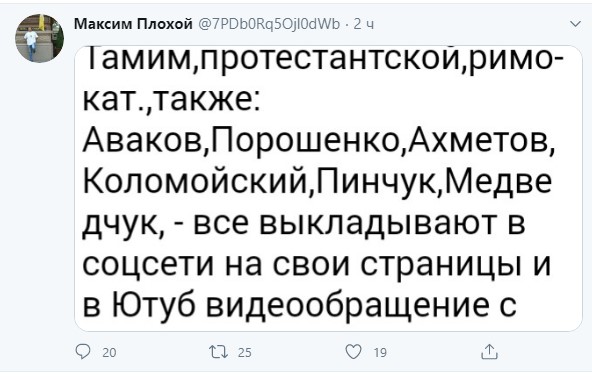
Task: Click the word Коломойский in the image
Action: [195, 181]
